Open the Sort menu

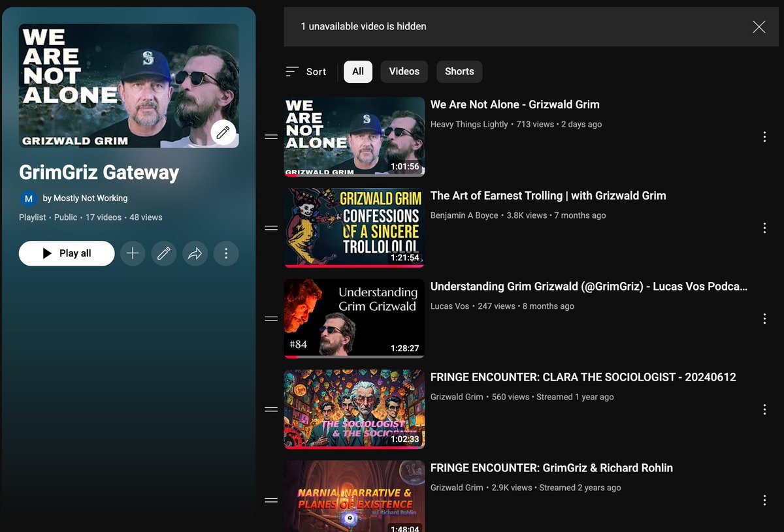click(x=306, y=72)
